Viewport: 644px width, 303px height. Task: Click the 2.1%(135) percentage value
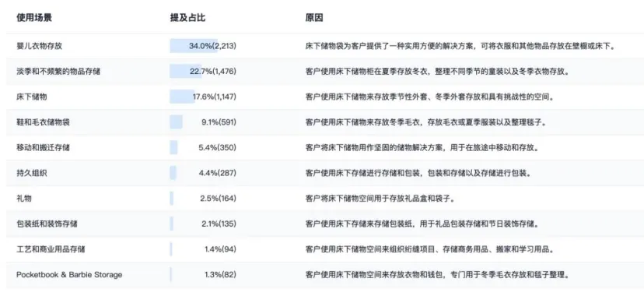[219, 224]
